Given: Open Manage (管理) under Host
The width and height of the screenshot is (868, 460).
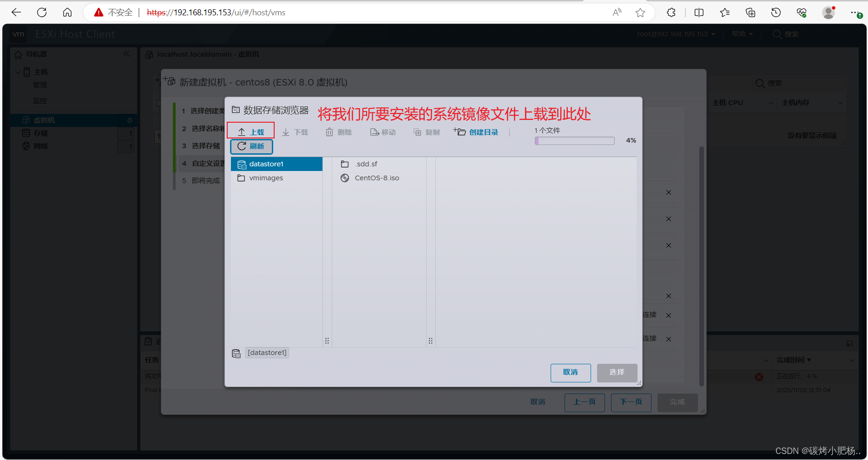Looking at the screenshot, I should pyautogui.click(x=40, y=85).
